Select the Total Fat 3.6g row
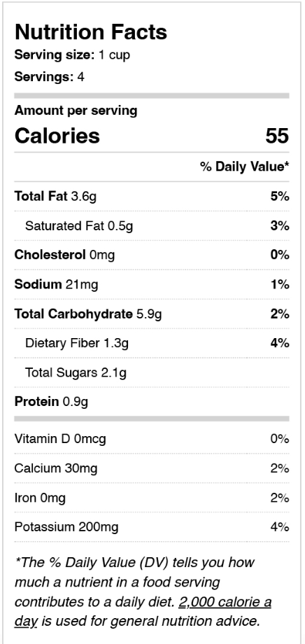305x644 pixels. tap(152, 196)
